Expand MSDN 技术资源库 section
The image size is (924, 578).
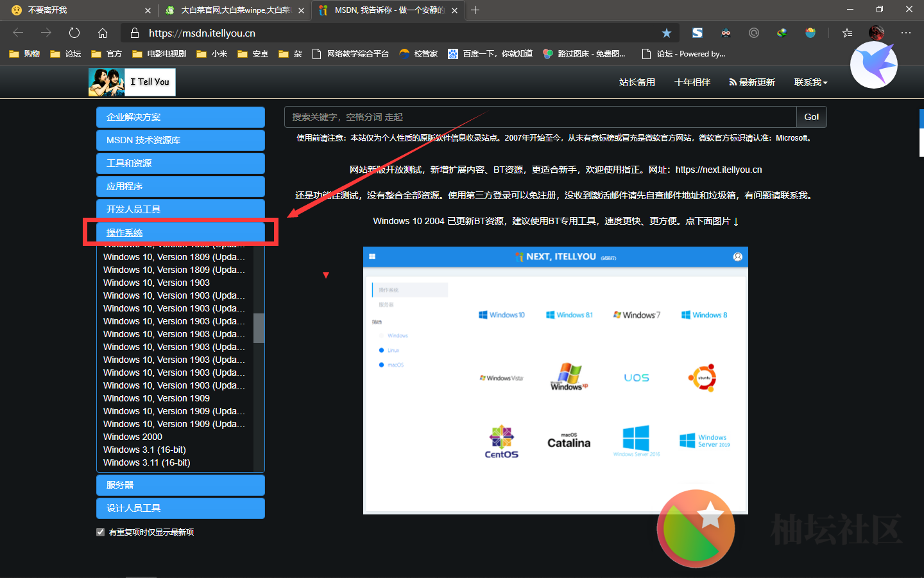point(180,140)
